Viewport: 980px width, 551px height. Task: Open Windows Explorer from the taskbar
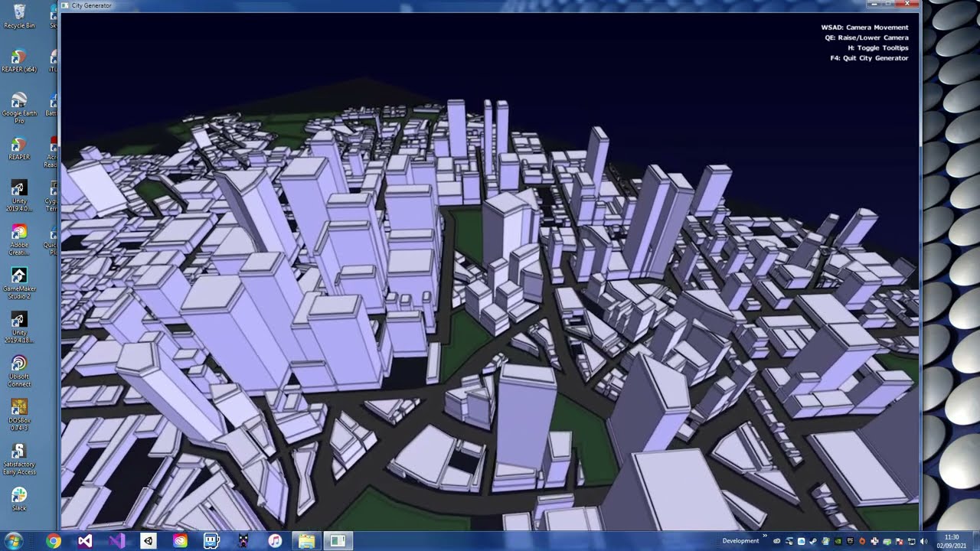306,541
